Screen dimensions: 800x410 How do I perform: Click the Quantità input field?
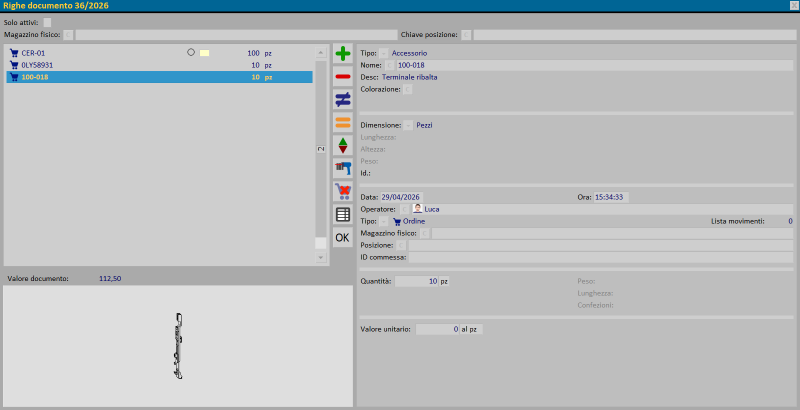point(417,282)
